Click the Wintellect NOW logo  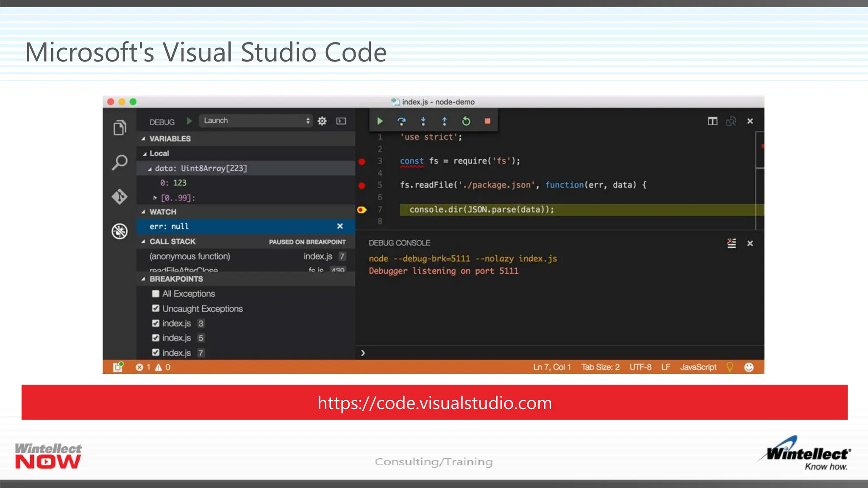48,456
